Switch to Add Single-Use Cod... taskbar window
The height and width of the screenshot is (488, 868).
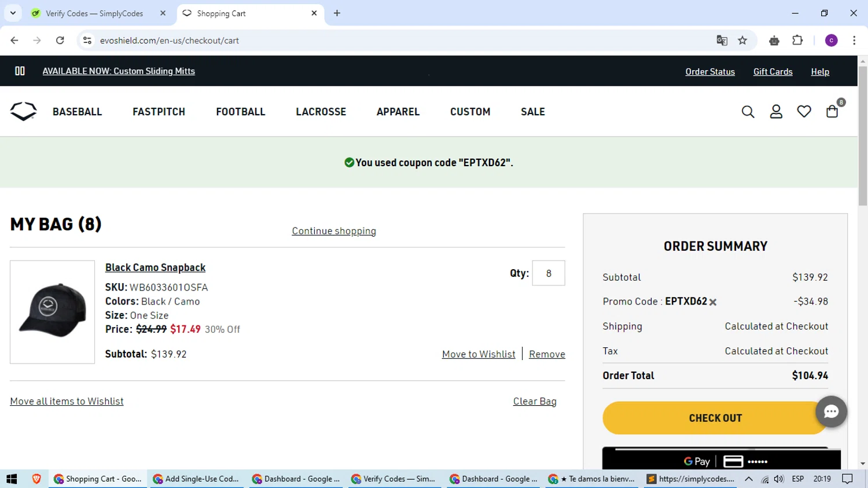pos(196,479)
